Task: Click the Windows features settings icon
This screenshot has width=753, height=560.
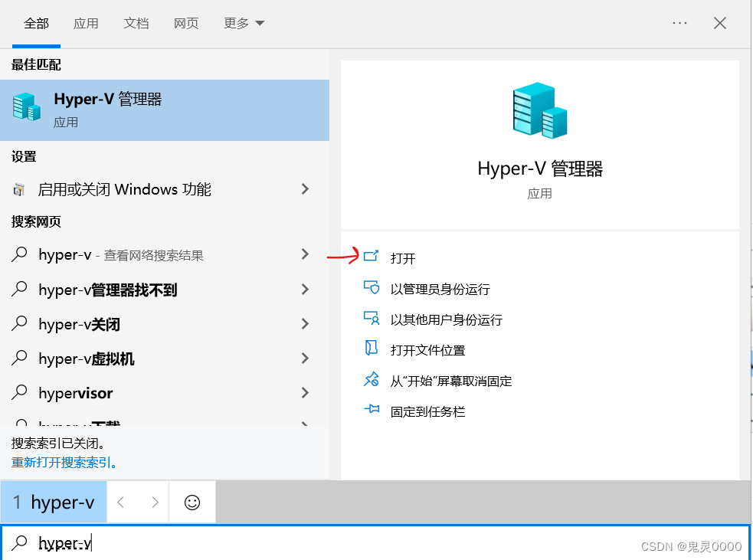Action: click(x=18, y=190)
